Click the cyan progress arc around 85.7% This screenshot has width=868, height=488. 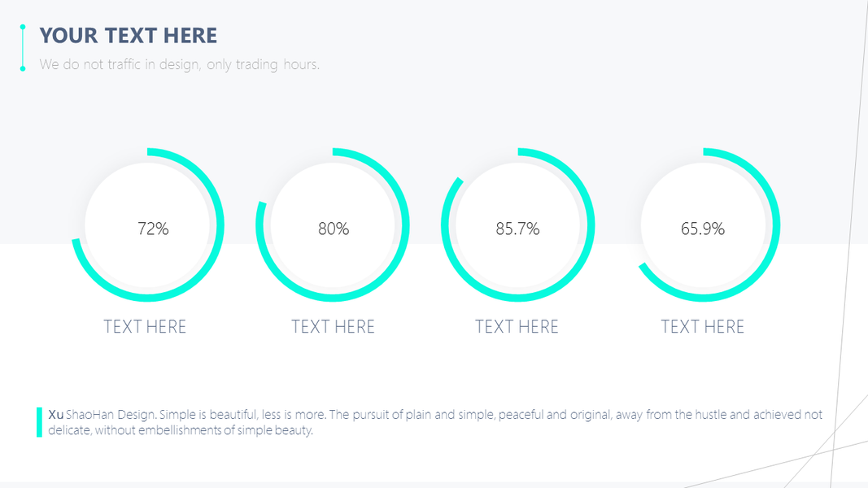tap(590, 225)
